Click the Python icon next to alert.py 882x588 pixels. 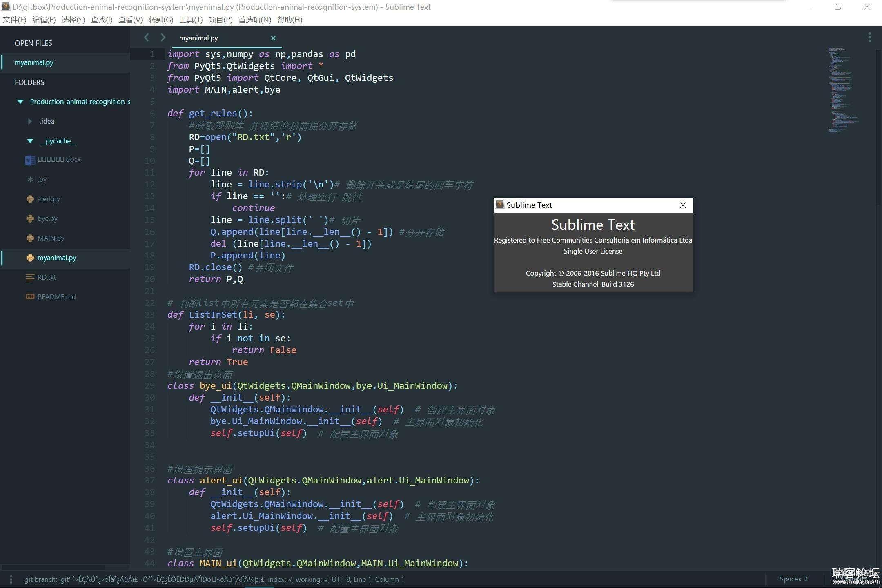pyautogui.click(x=30, y=199)
